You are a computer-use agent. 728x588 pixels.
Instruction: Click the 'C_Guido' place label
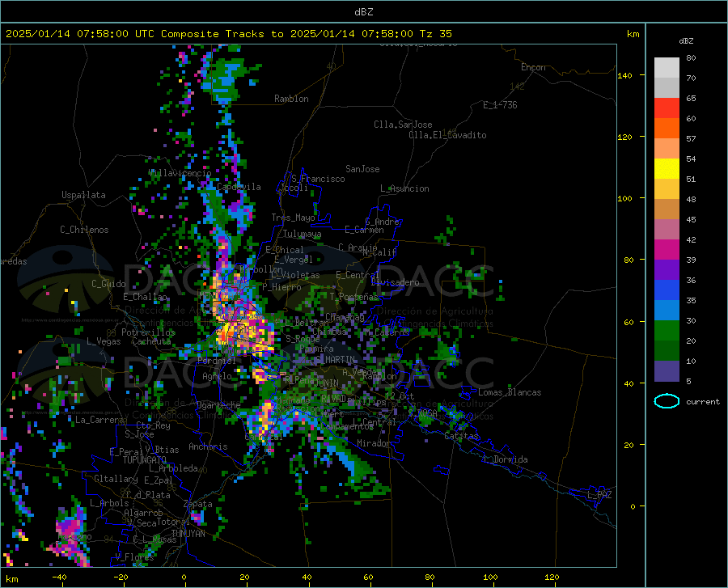108,284
